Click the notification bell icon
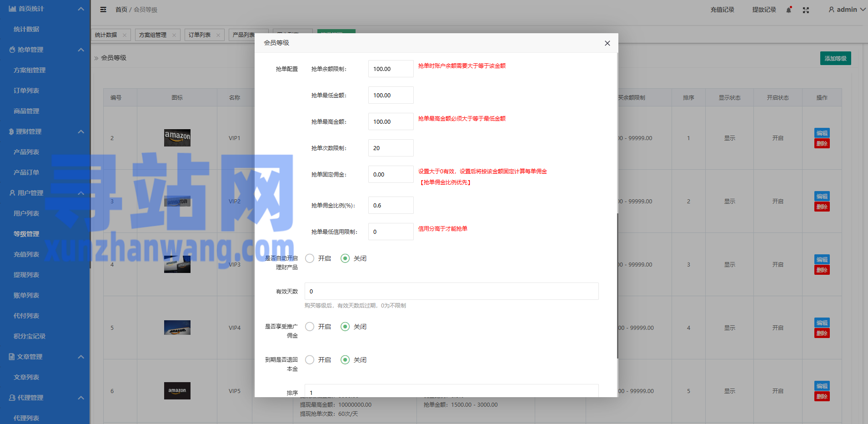This screenshot has width=868, height=424. [x=789, y=10]
